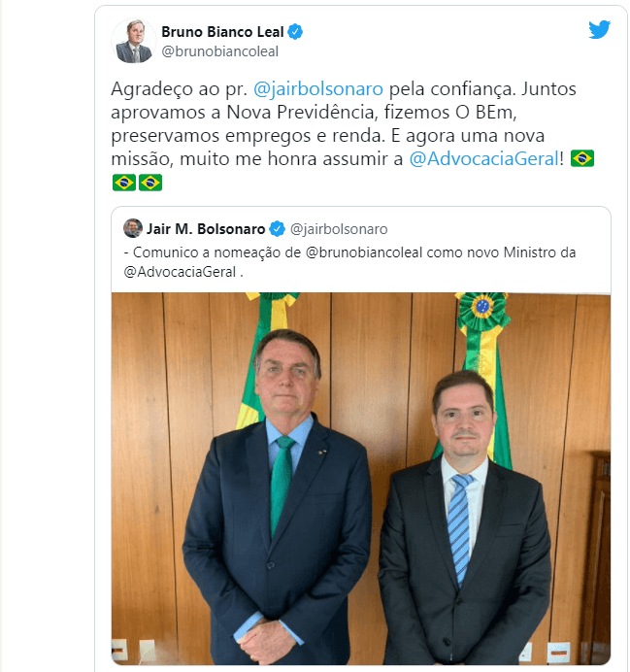Click verified badge next to Jair M. Bolsonaro
The height and width of the screenshot is (672, 630).
click(277, 229)
